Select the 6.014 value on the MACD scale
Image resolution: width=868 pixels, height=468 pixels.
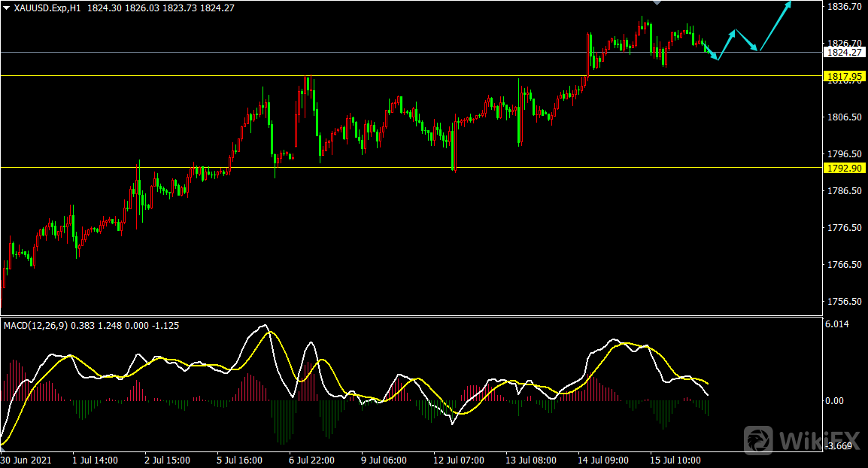pyautogui.click(x=836, y=324)
